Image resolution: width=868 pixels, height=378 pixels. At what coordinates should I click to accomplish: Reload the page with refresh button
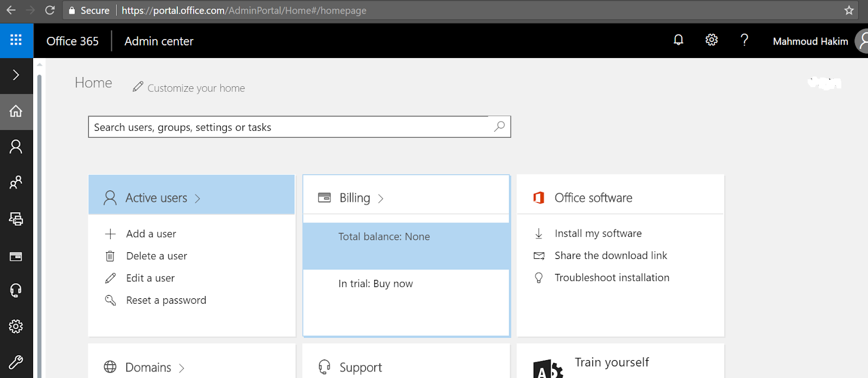click(x=50, y=10)
